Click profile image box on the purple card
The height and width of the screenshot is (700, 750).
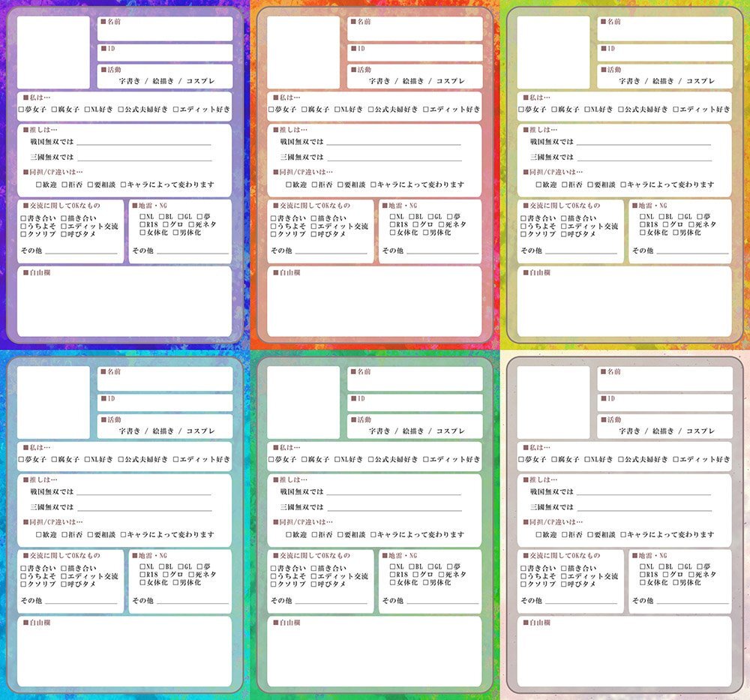(x=53, y=53)
